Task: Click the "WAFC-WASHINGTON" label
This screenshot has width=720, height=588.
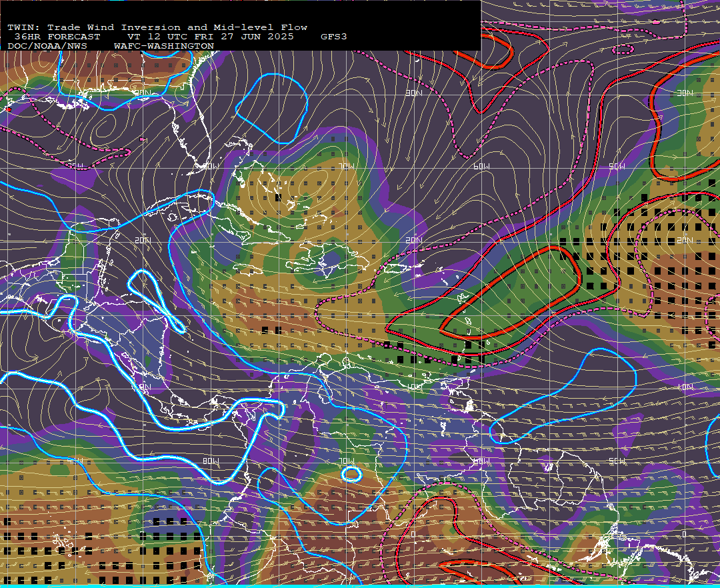Action: (164, 47)
